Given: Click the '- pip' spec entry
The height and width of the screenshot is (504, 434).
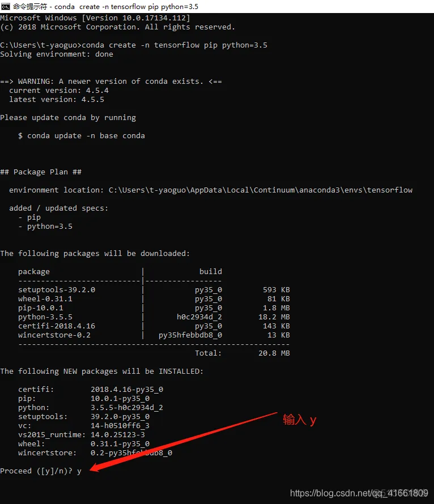Looking at the screenshot, I should (x=29, y=217).
